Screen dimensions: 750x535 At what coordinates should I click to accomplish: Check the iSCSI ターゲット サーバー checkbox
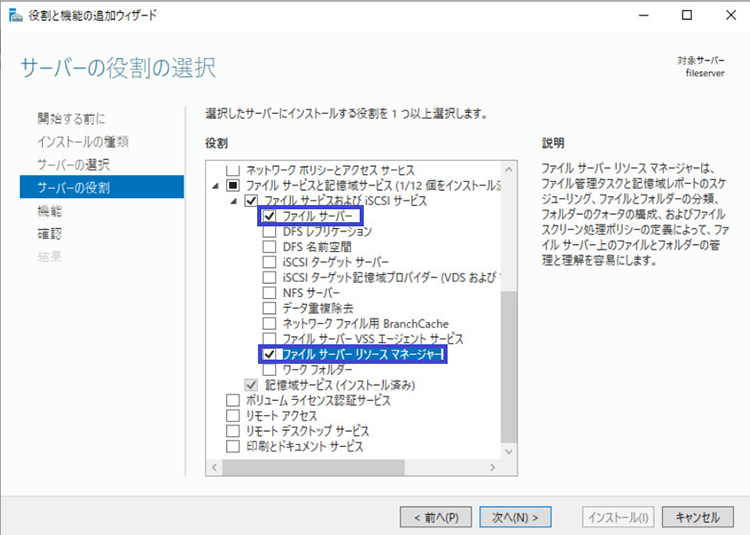(269, 262)
